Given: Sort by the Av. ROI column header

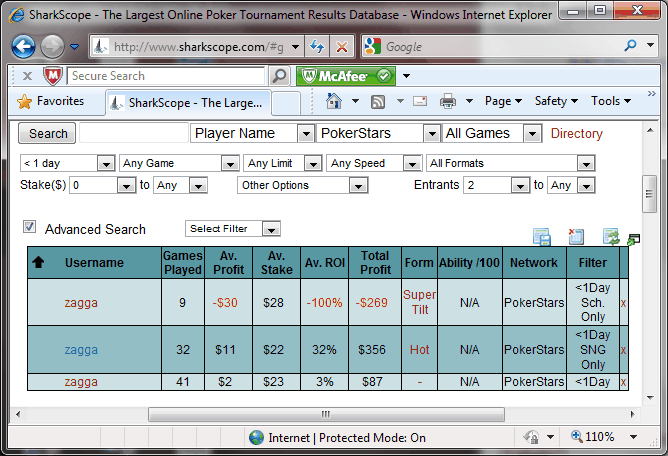Looking at the screenshot, I should pyautogui.click(x=325, y=263).
